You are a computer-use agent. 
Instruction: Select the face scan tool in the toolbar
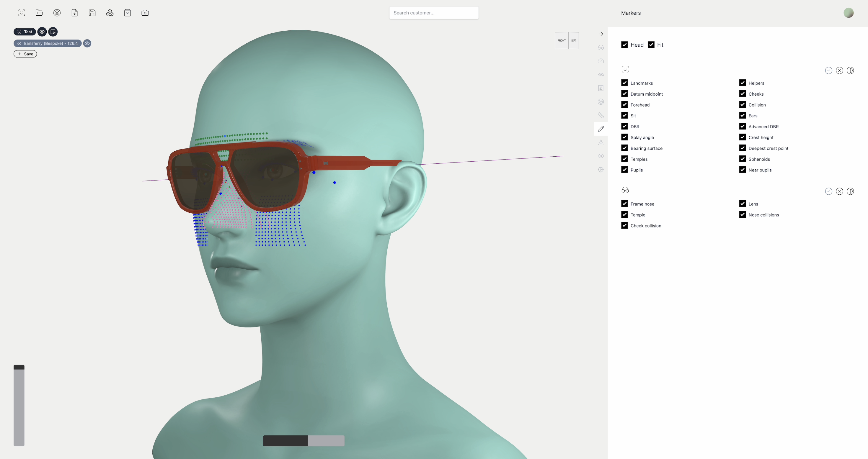click(22, 13)
